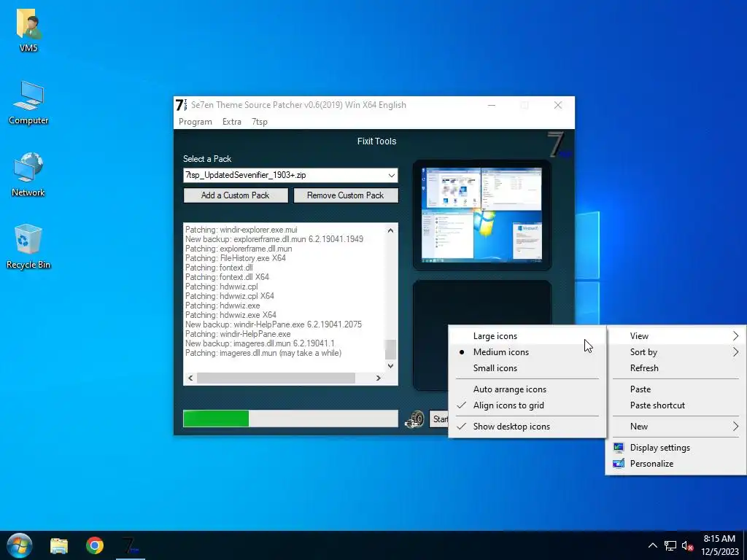The image size is (747, 560).
Task: Click log line 'Patching: FileHistory.exe X64'
Action: 236,258
